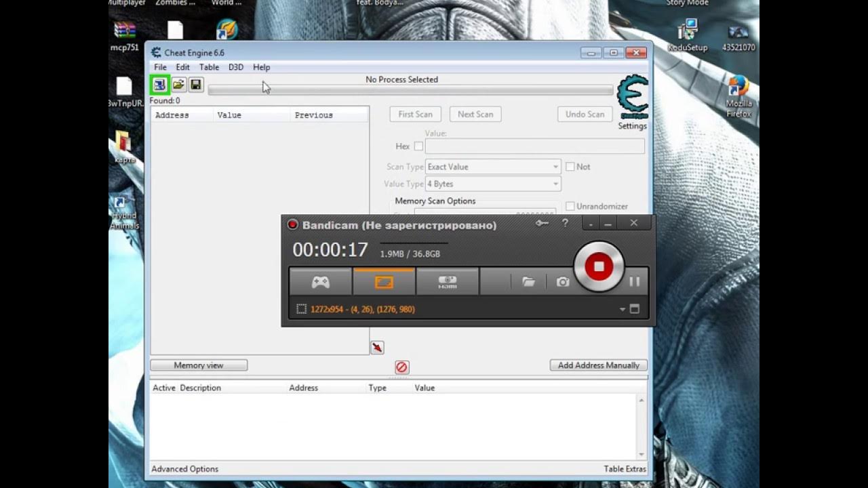868x488 pixels.
Task: Click the Bandicam fullscreen icon beside the dropdown arrow
Action: click(635, 309)
